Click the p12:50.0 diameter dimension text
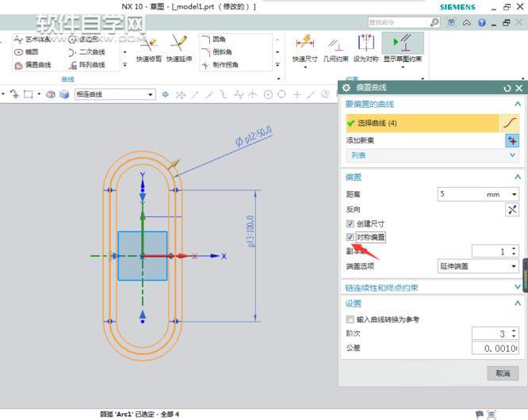The height and width of the screenshot is (420, 528). [x=254, y=136]
